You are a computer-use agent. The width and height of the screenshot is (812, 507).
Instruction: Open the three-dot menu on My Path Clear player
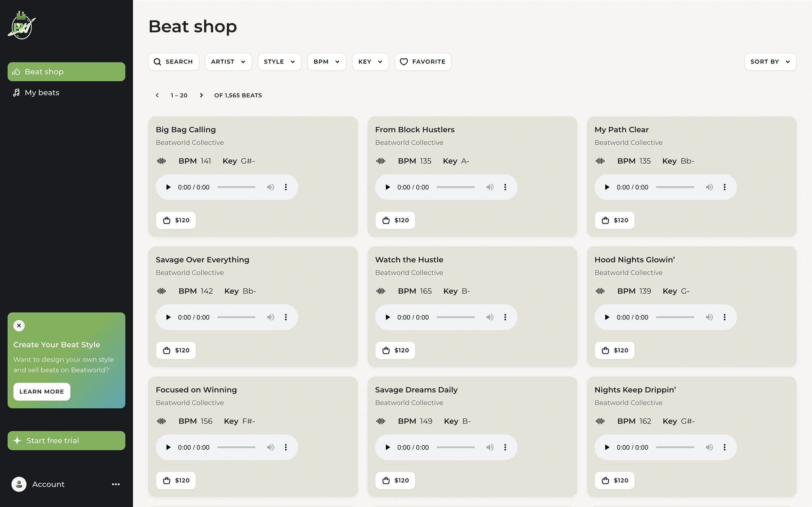(725, 187)
